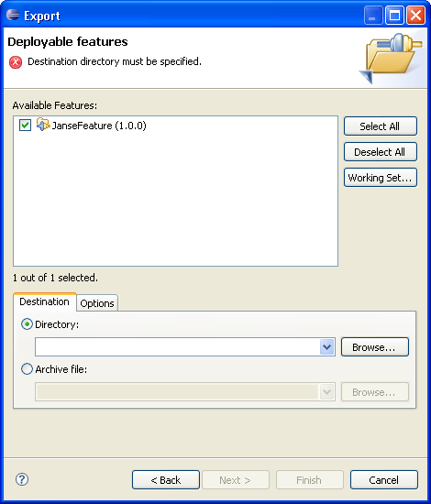
Task: Select the Directory radio button
Action: click(x=27, y=324)
